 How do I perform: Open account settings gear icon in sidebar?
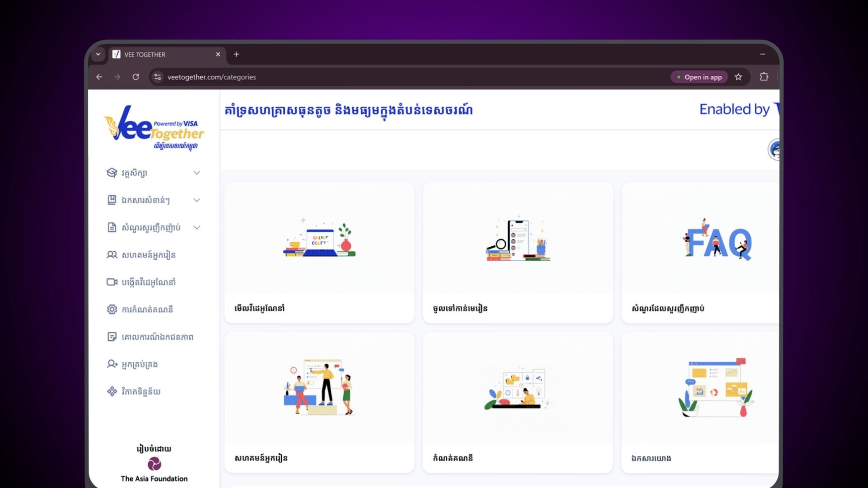[x=112, y=310]
